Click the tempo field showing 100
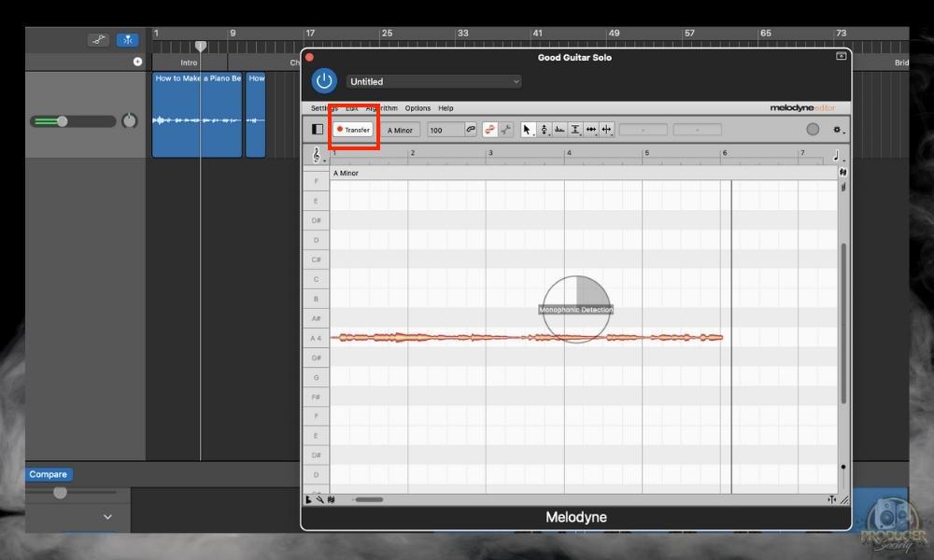This screenshot has width=934, height=560. tap(445, 130)
